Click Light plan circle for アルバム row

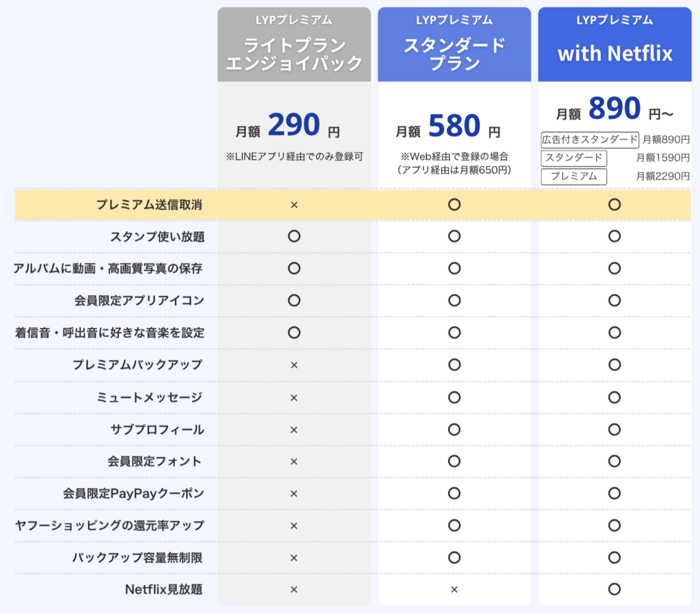click(294, 269)
